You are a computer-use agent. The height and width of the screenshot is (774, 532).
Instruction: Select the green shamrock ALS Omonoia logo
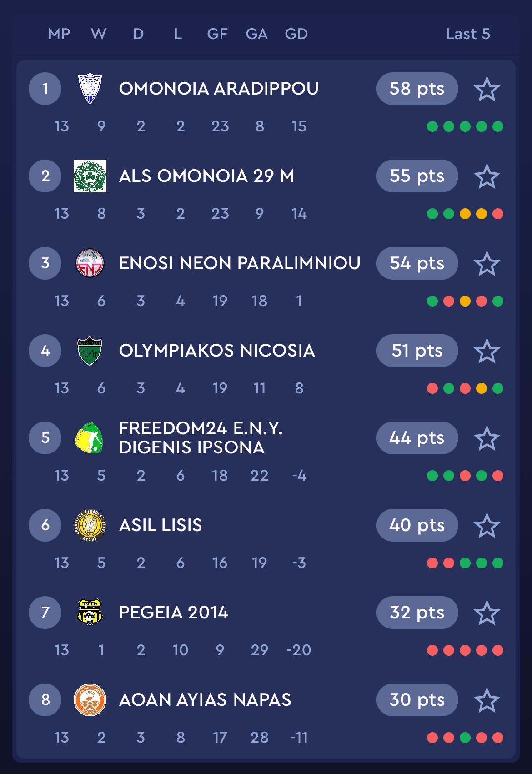coord(90,176)
